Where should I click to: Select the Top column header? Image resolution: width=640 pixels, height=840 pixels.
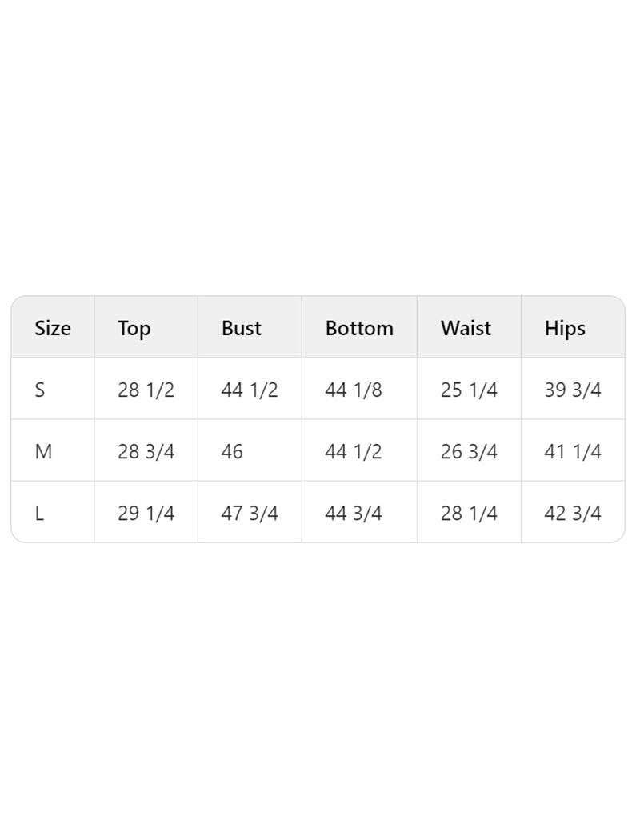tap(134, 328)
